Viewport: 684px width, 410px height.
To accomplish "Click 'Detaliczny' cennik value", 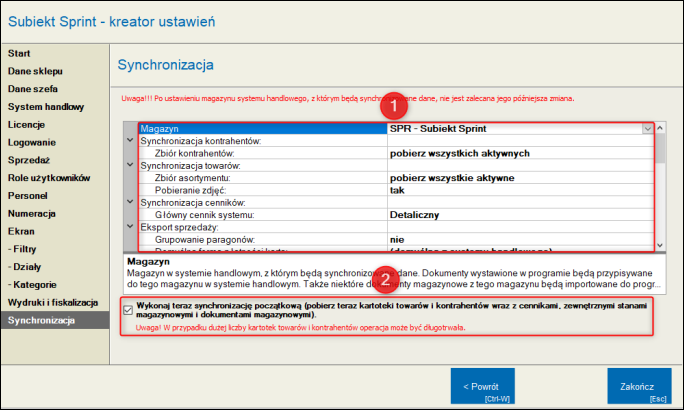I will [x=414, y=215].
